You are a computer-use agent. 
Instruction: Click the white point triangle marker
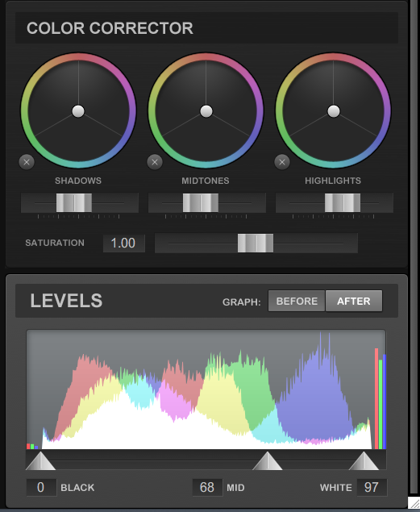(364, 460)
